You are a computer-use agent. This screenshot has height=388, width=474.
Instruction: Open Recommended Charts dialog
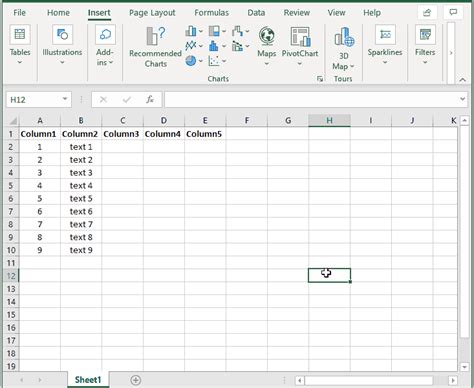[155, 46]
